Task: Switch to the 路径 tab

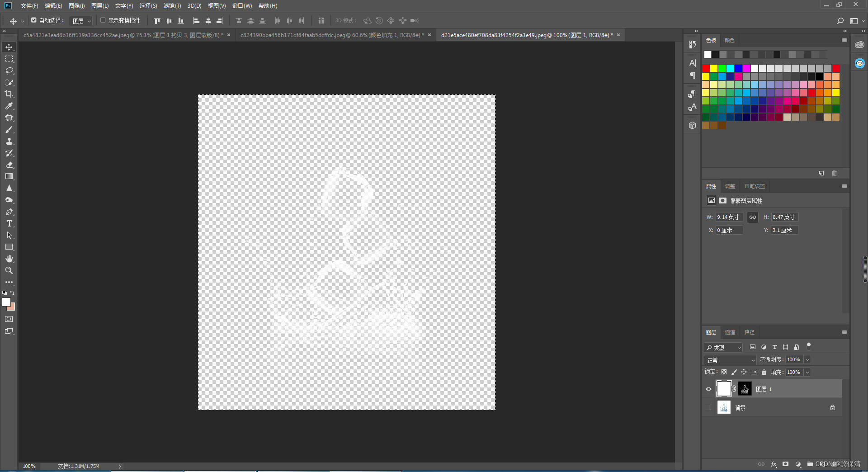Action: (x=750, y=332)
